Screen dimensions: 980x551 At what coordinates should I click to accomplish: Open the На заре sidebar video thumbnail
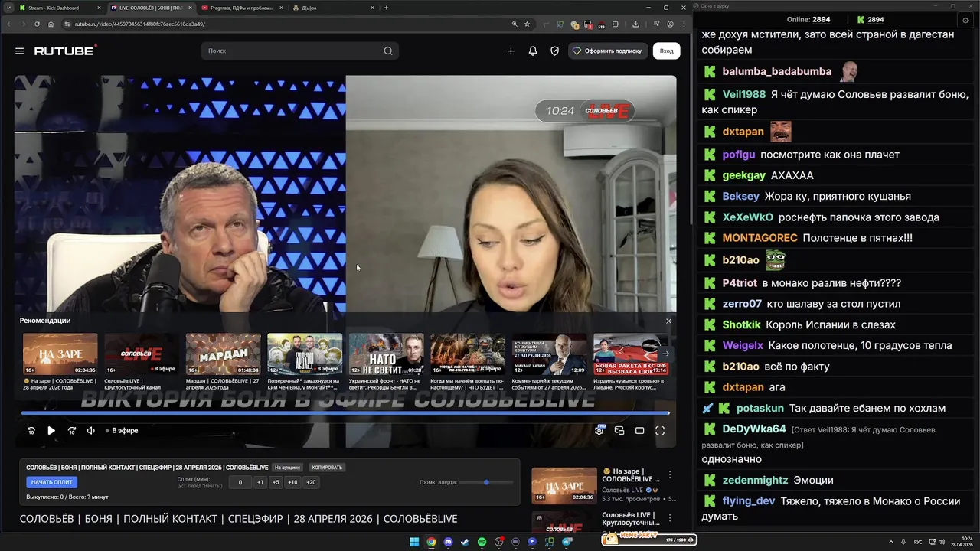click(564, 485)
